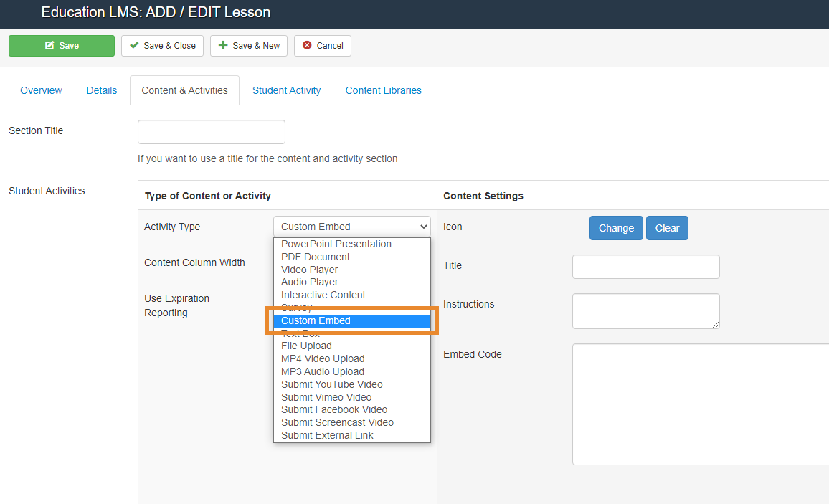The width and height of the screenshot is (829, 504).
Task: Clear the selected icon
Action: [667, 228]
